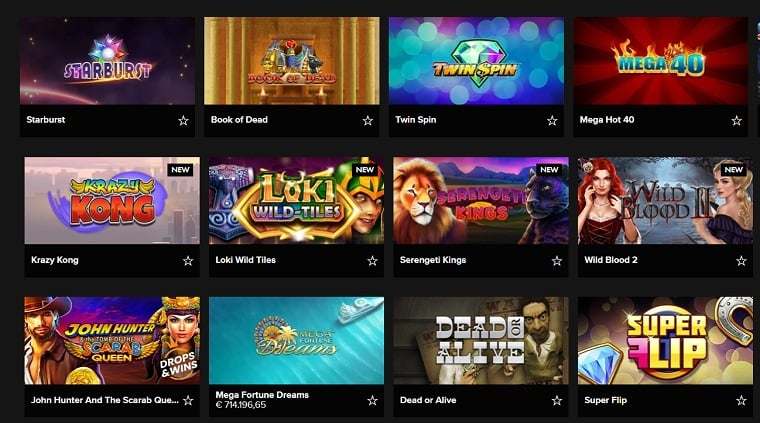Open Mega Fortune Dreams jackpot title

click(262, 395)
